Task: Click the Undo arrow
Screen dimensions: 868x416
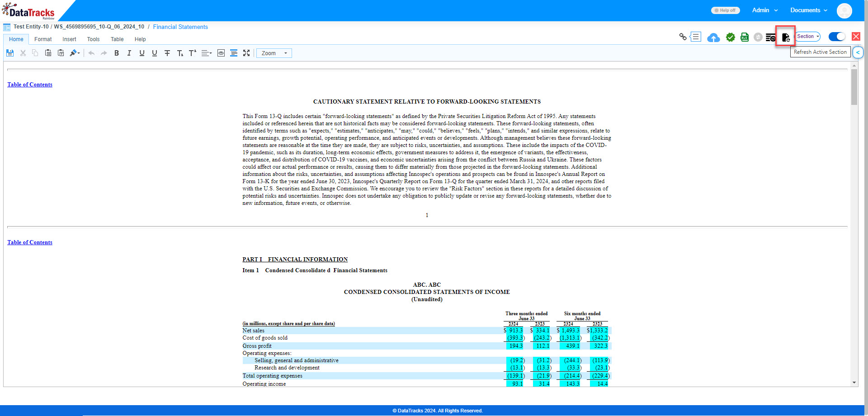Action: pos(91,53)
